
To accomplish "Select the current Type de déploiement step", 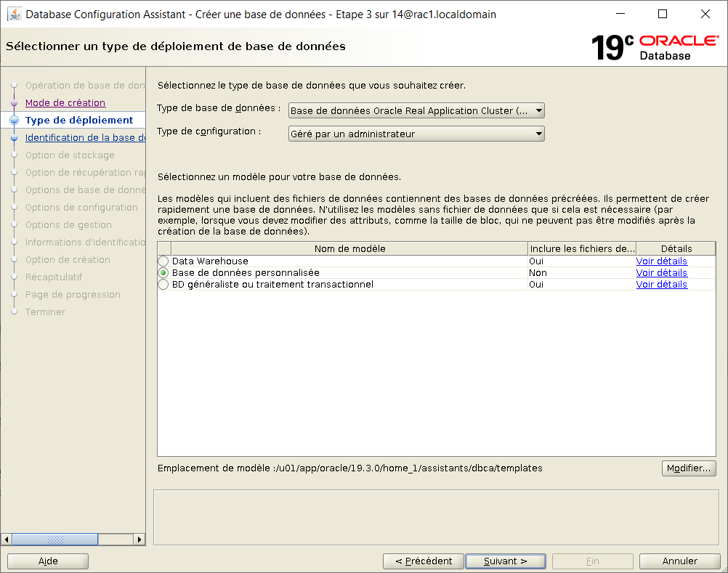I will [79, 120].
